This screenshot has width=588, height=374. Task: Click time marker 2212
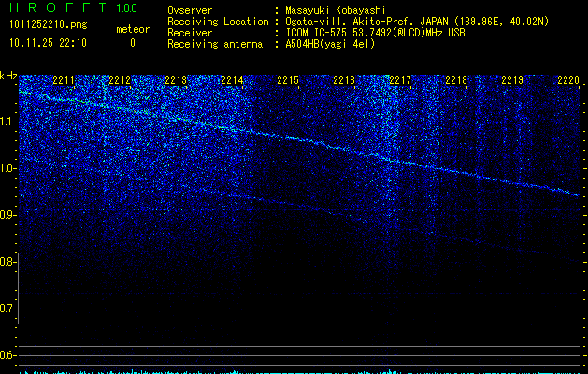click(x=120, y=80)
